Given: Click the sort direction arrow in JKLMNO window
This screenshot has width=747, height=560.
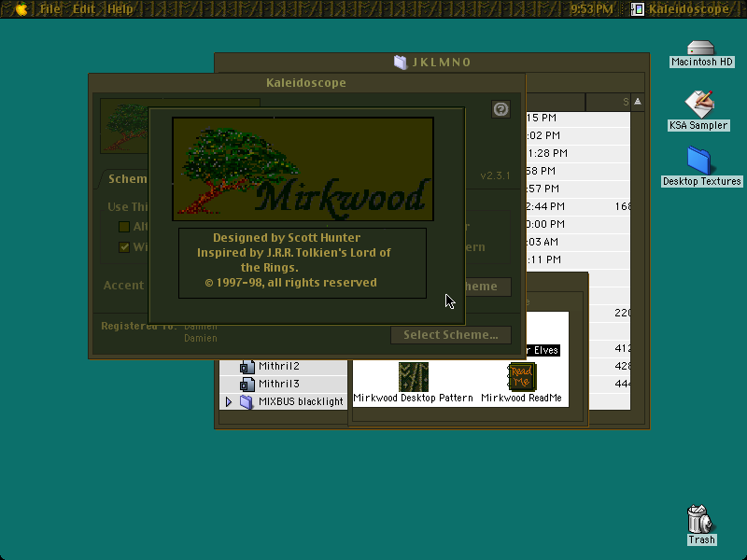Looking at the screenshot, I should pyautogui.click(x=638, y=102).
